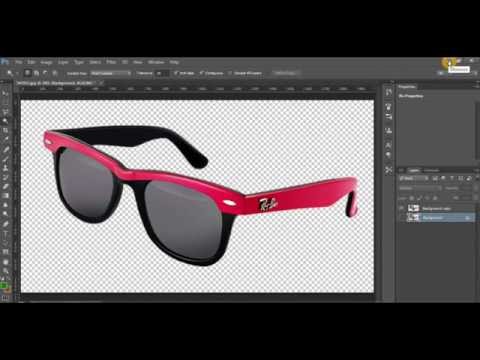Open the layer filter Kind dropdown
This screenshot has width=480, height=360.
coord(413,179)
